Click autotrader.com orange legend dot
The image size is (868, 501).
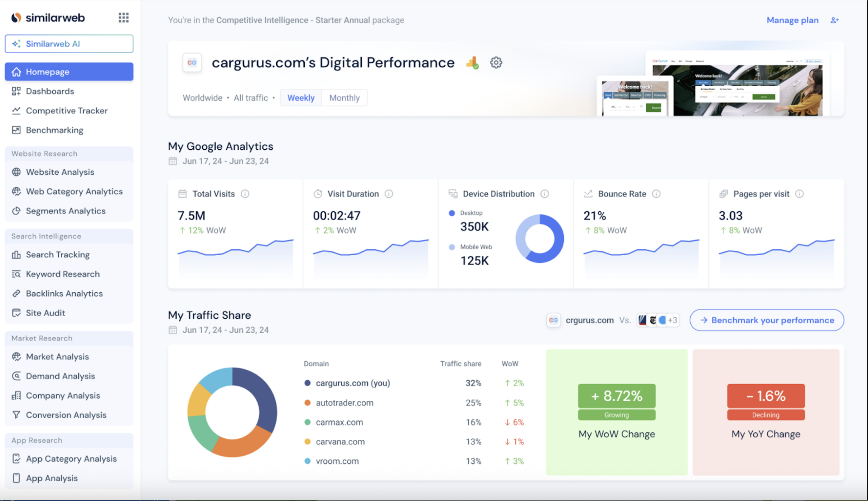(307, 403)
